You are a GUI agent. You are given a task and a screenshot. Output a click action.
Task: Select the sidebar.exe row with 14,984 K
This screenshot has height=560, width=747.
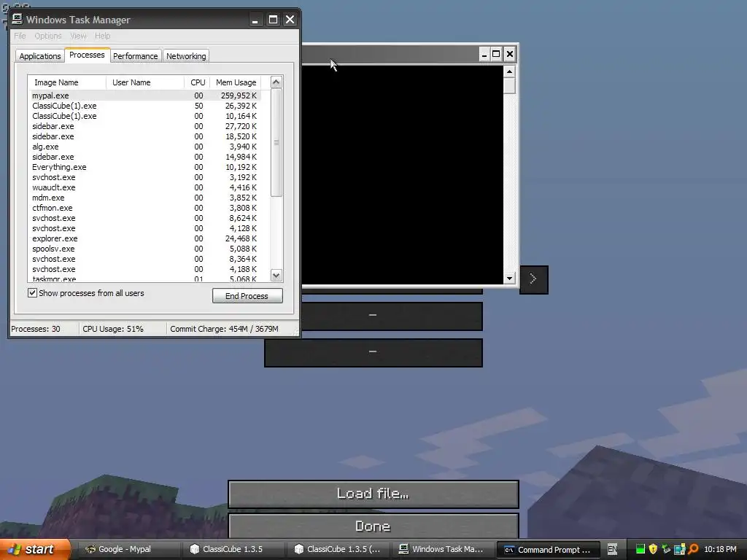point(145,157)
